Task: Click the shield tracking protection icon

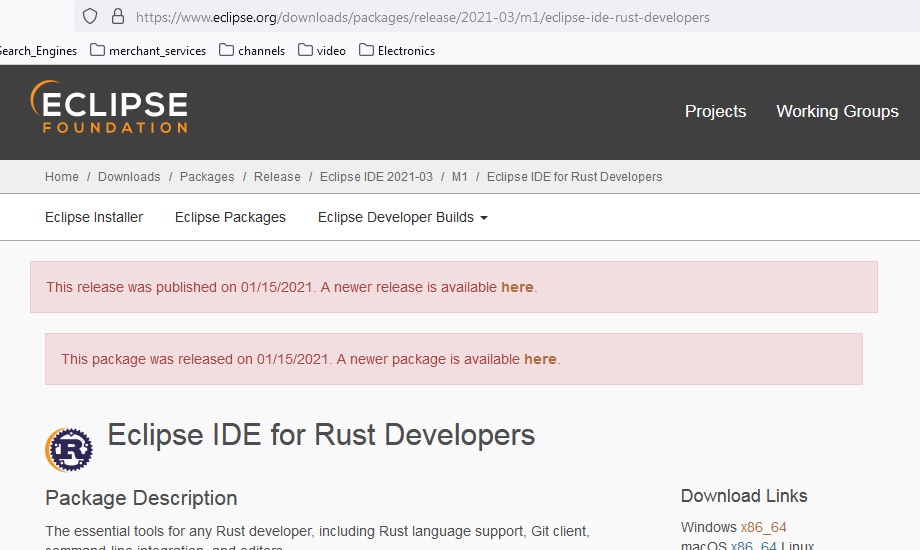Action: pyautogui.click(x=90, y=16)
